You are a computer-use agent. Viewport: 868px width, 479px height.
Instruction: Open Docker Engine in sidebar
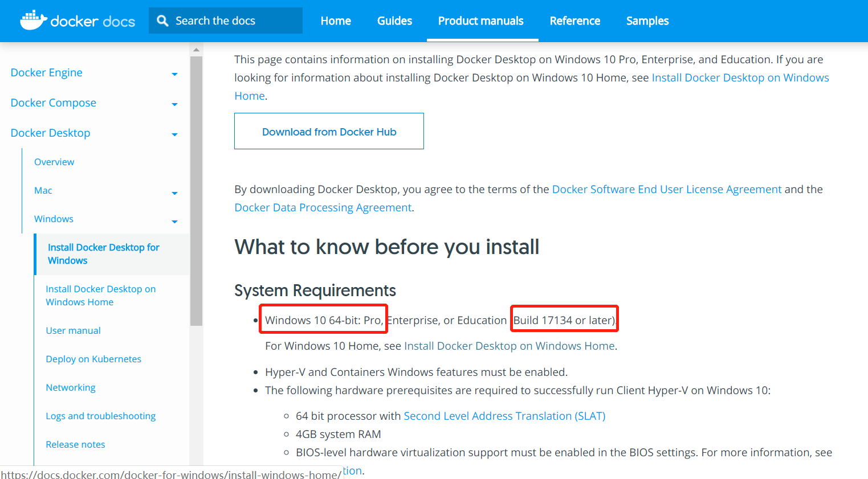47,72
